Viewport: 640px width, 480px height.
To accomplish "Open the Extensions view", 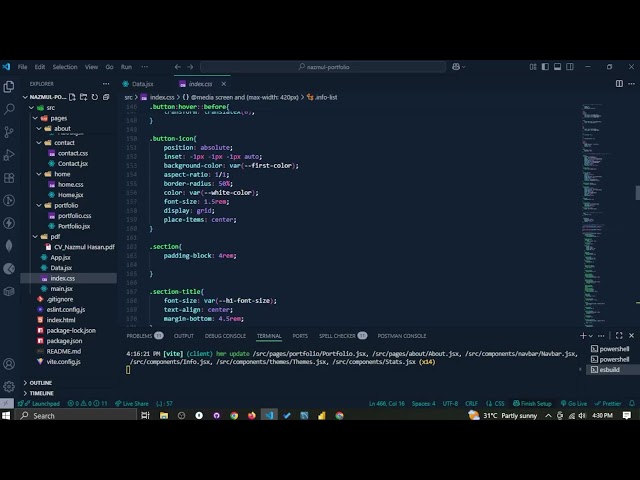I will [9, 178].
